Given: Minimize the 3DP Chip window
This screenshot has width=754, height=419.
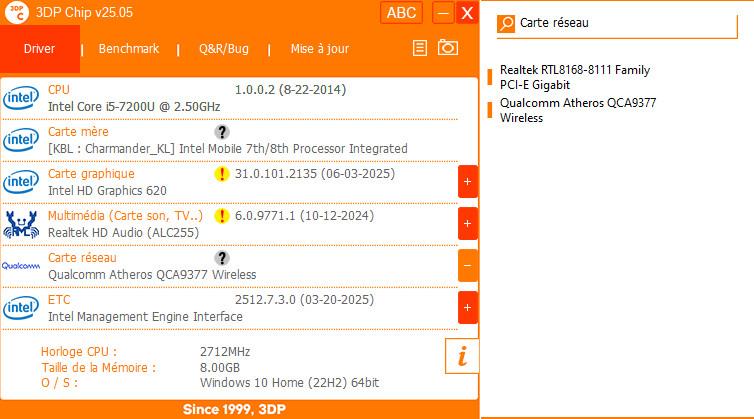Looking at the screenshot, I should coord(443,13).
